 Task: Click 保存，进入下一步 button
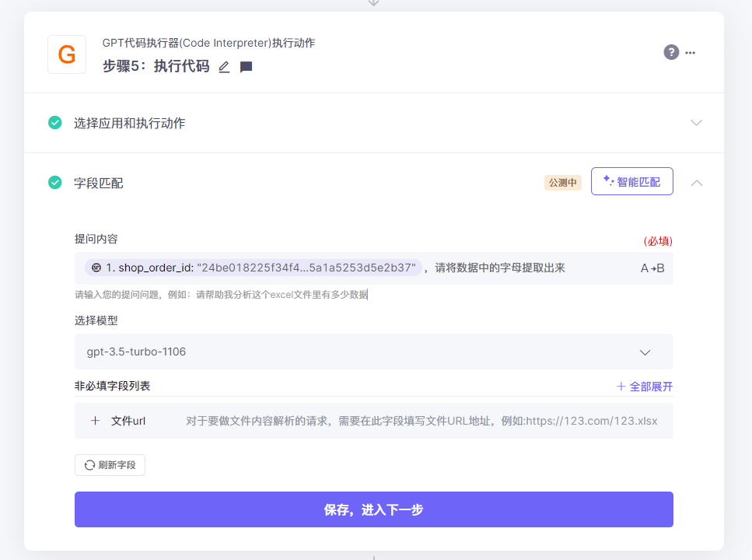tap(373, 509)
